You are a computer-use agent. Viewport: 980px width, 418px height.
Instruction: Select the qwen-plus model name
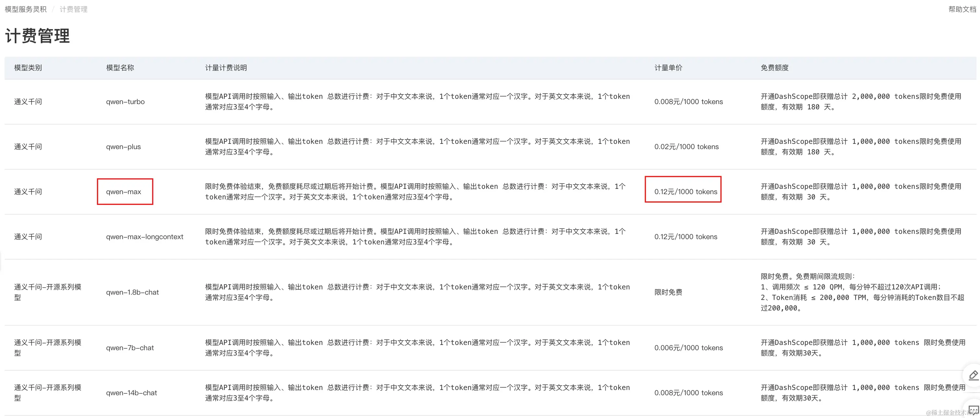[123, 147]
